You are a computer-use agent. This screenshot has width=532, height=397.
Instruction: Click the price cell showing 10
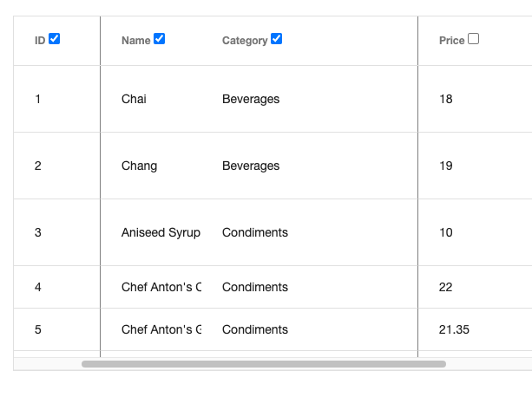[x=446, y=232]
